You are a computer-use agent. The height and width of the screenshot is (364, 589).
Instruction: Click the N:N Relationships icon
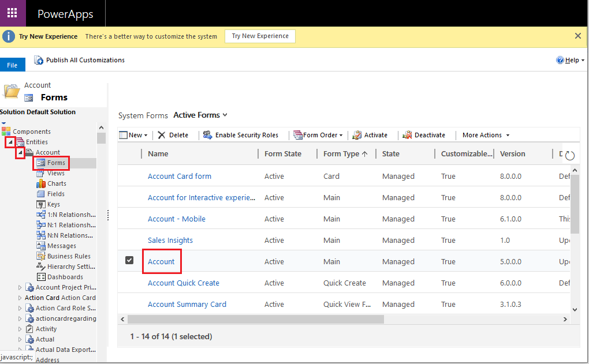click(x=40, y=235)
